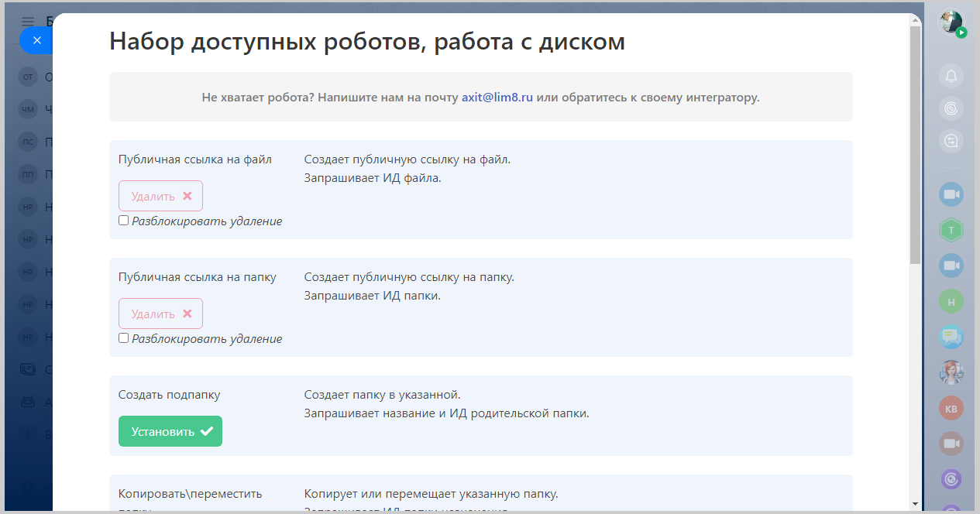The height and width of the screenshot is (514, 980).
Task: Click the axit@lim8.ru email link
Action: [x=497, y=98]
